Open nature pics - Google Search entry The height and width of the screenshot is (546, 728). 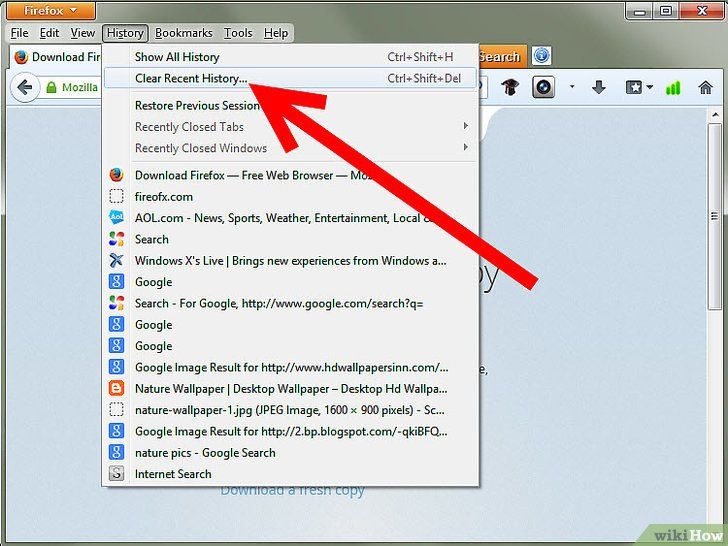(290, 453)
